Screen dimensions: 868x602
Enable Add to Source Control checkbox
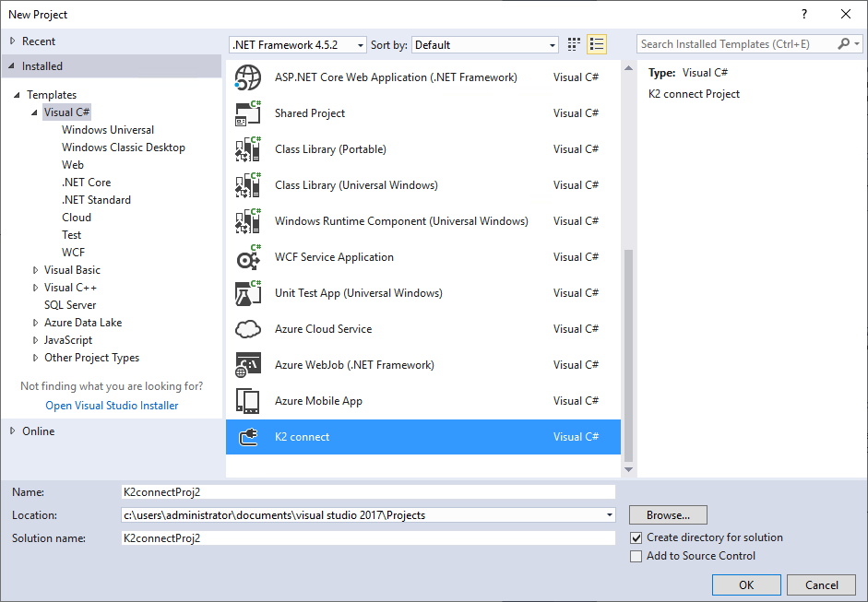[636, 556]
